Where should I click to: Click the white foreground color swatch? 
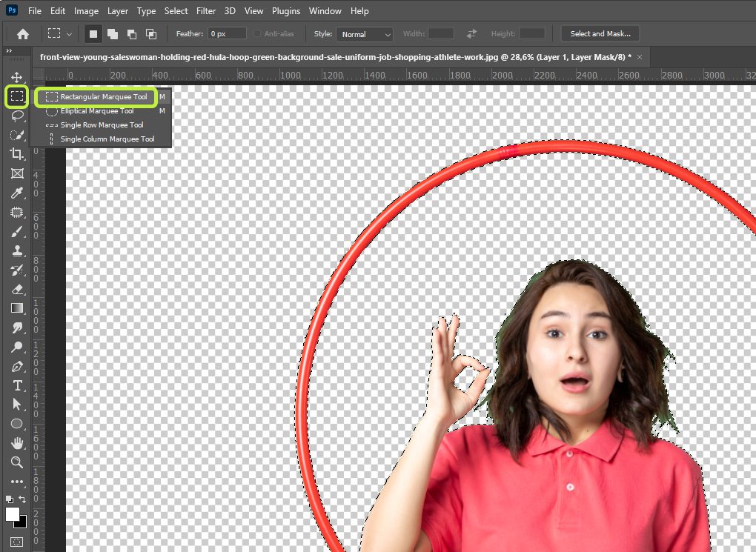[12, 514]
